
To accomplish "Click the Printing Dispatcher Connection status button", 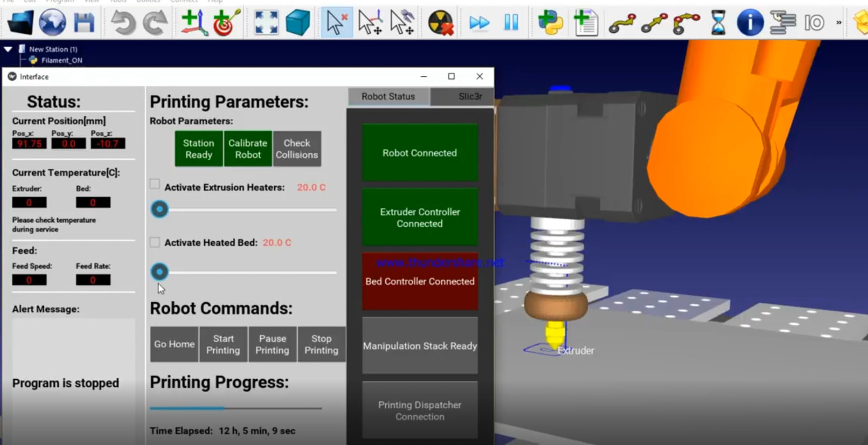I will pos(420,410).
